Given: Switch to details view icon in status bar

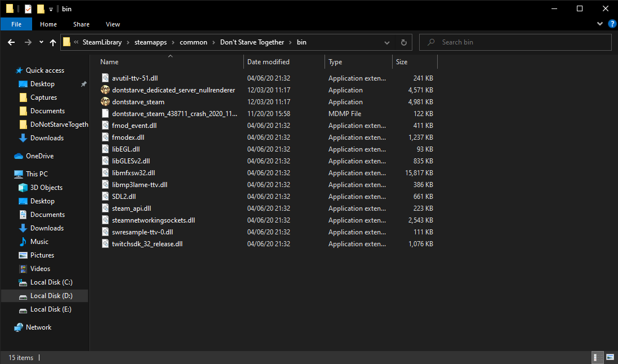Looking at the screenshot, I should pyautogui.click(x=597, y=358).
